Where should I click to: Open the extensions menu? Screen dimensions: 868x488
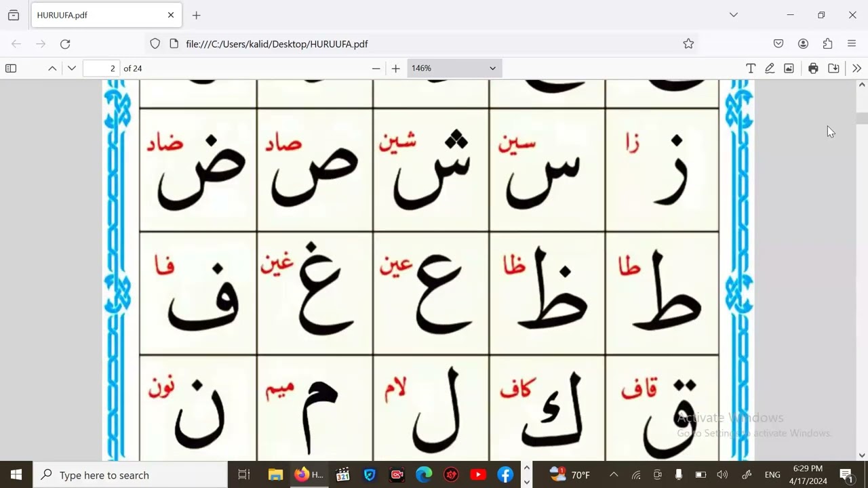click(827, 44)
